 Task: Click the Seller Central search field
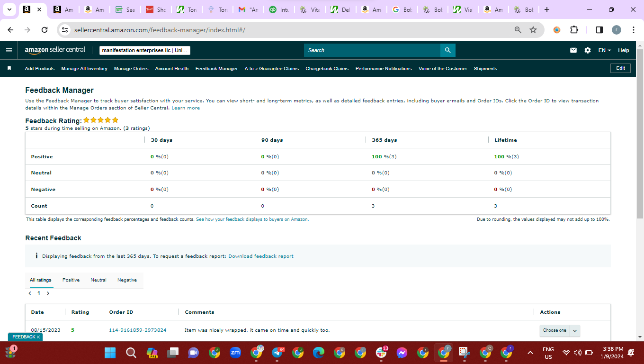[x=372, y=50]
